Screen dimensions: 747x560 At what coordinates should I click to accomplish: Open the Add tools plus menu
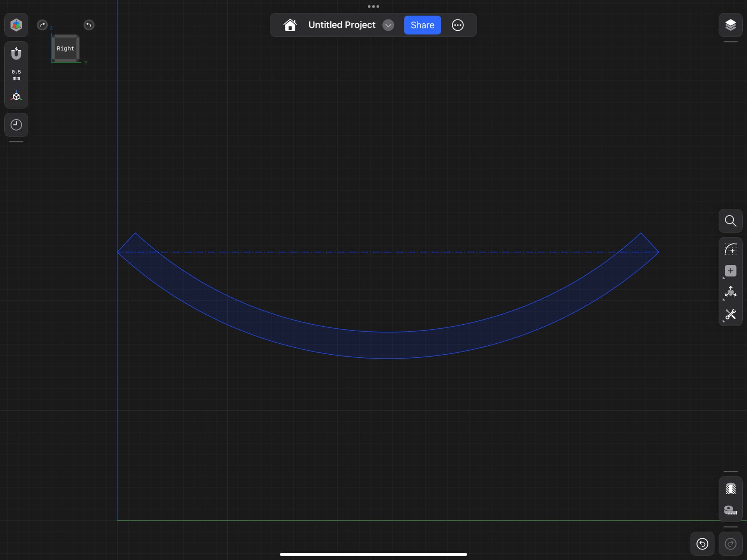tap(730, 271)
